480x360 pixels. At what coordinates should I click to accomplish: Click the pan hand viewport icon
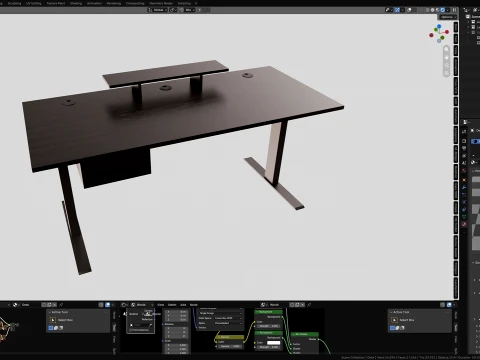point(446,58)
